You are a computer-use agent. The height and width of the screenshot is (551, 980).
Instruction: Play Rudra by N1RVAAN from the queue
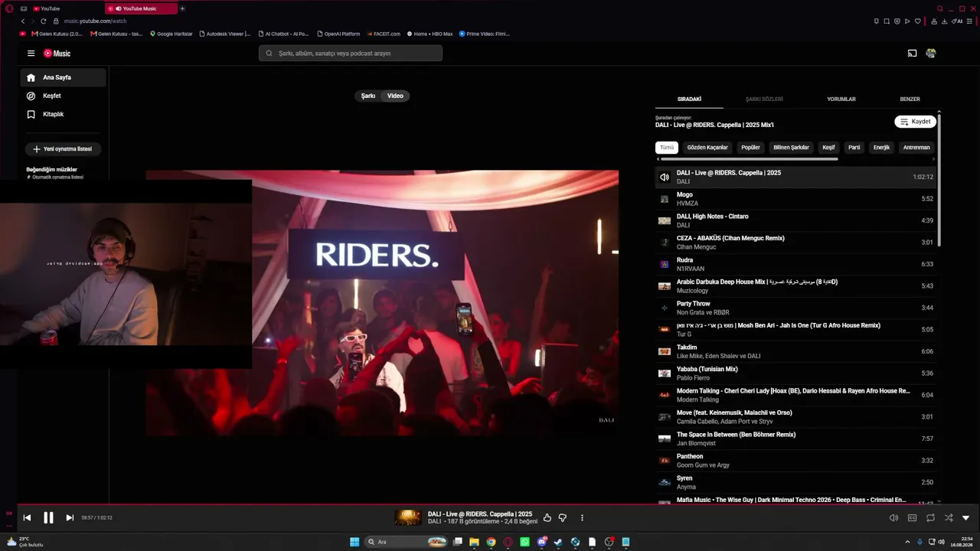(795, 264)
